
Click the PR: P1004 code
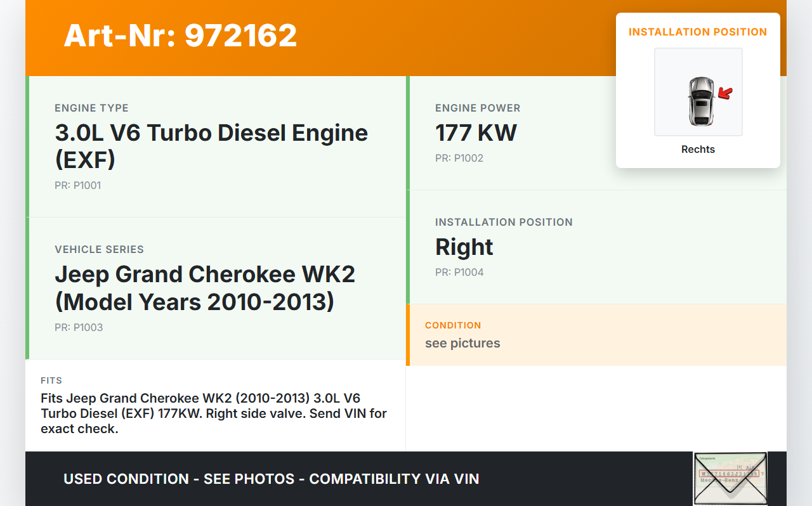pyautogui.click(x=459, y=273)
